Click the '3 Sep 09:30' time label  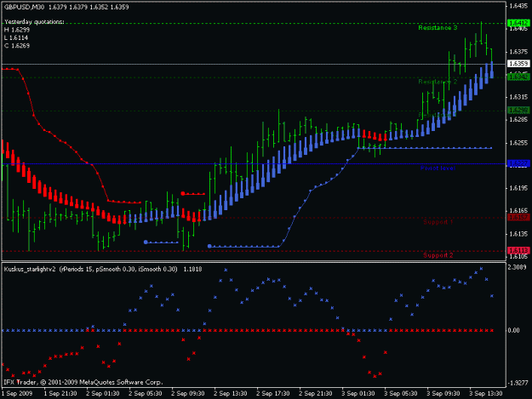point(443,394)
